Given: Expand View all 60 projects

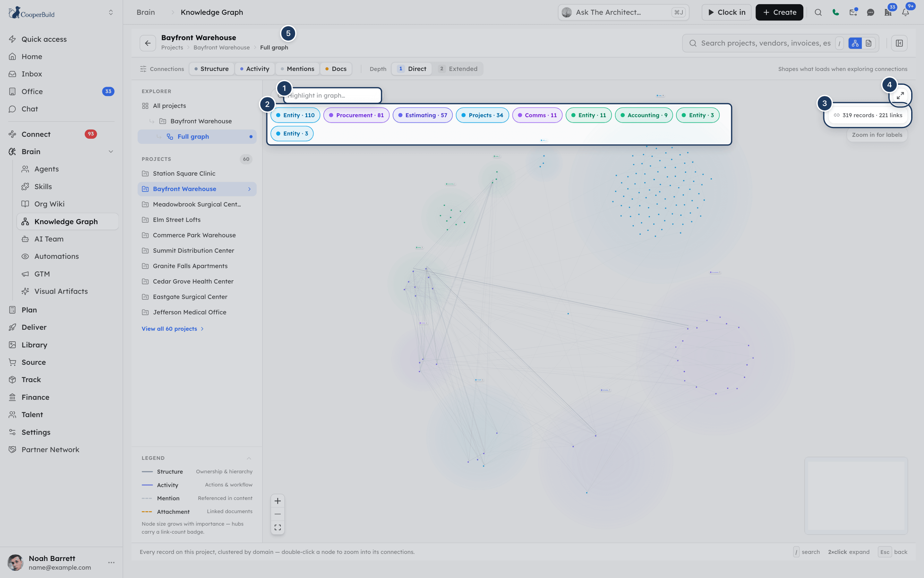Looking at the screenshot, I should click(173, 329).
